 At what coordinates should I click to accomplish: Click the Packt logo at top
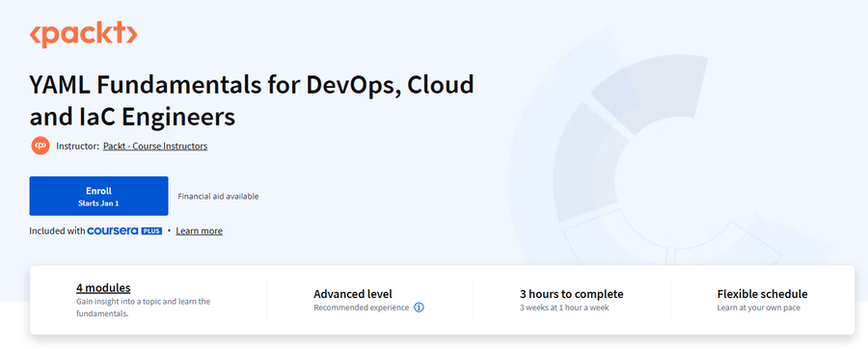pos(83,35)
